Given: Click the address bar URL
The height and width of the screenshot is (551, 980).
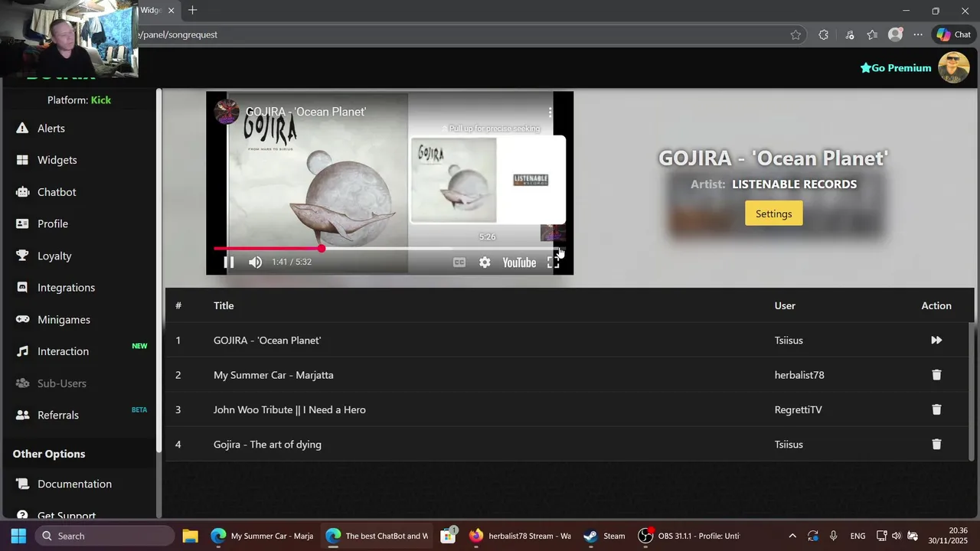Looking at the screenshot, I should pos(178,34).
